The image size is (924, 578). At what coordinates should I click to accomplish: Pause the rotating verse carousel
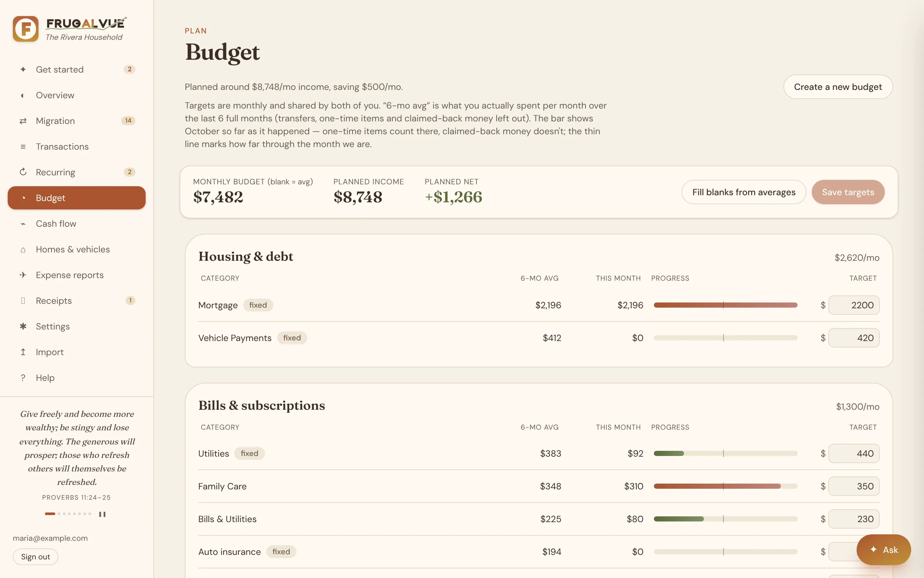[102, 514]
